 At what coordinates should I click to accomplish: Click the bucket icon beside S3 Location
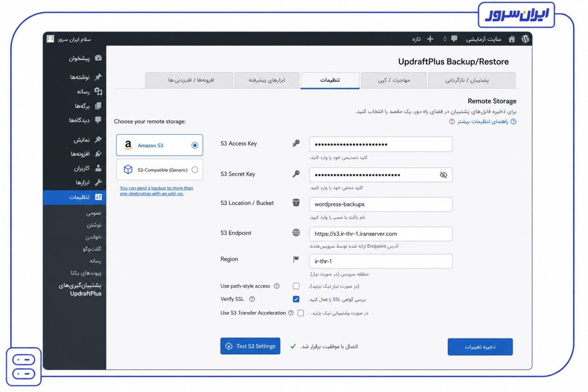(296, 203)
